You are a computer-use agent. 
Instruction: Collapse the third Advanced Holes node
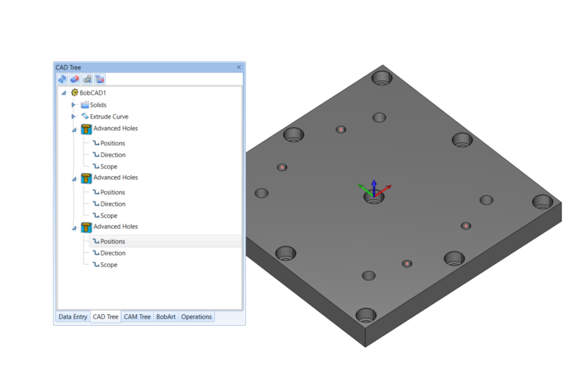[73, 227]
